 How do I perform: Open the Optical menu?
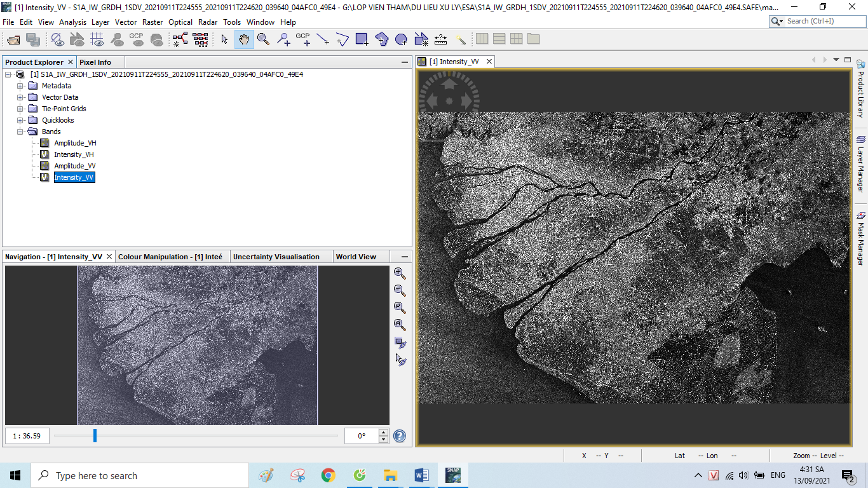pos(180,22)
